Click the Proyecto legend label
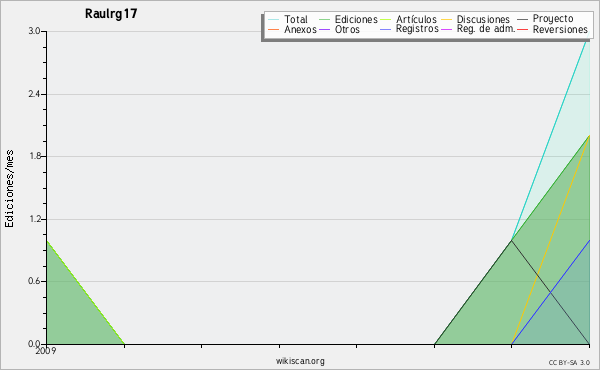The height and width of the screenshot is (370, 600). (x=553, y=19)
